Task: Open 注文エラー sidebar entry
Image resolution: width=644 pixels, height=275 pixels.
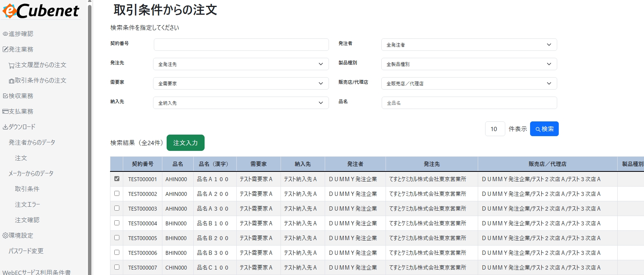Action: (28, 204)
